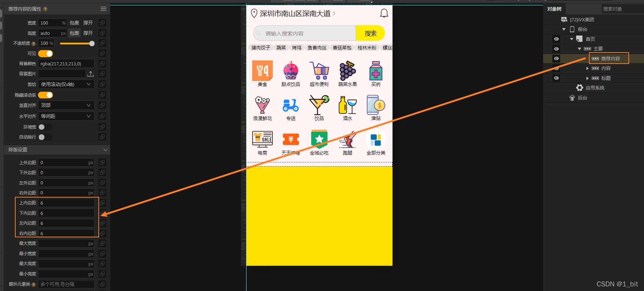
Task: Collapse the 前台 tree node
Action: (x=564, y=29)
